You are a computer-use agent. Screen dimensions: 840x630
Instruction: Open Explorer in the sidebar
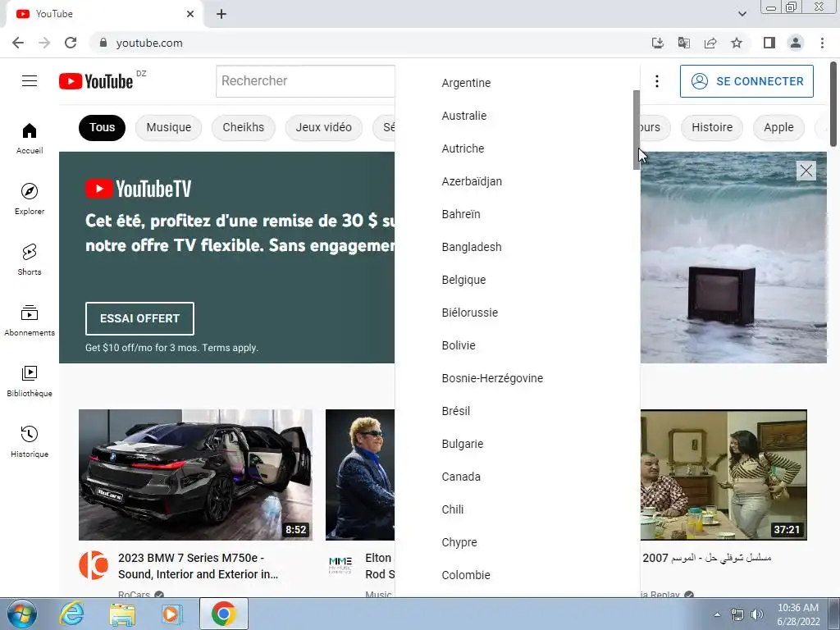pyautogui.click(x=30, y=199)
